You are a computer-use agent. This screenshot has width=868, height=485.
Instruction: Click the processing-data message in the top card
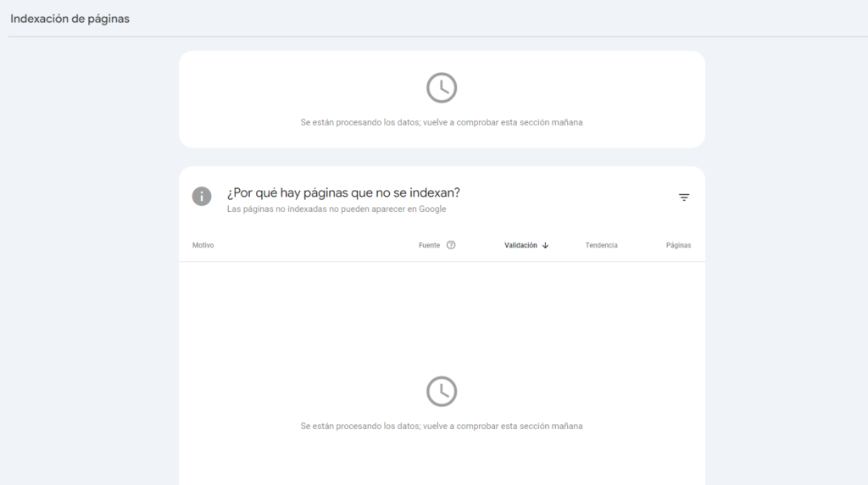tap(441, 122)
